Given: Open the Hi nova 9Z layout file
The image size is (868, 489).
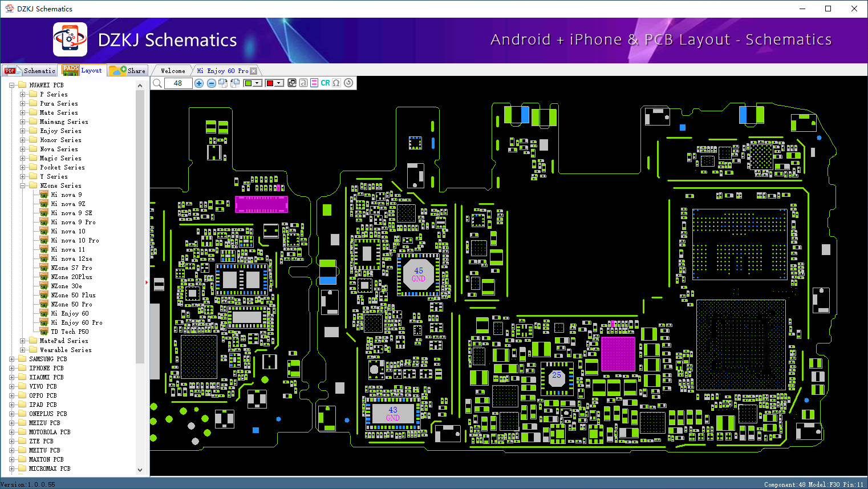Looking at the screenshot, I should [68, 204].
